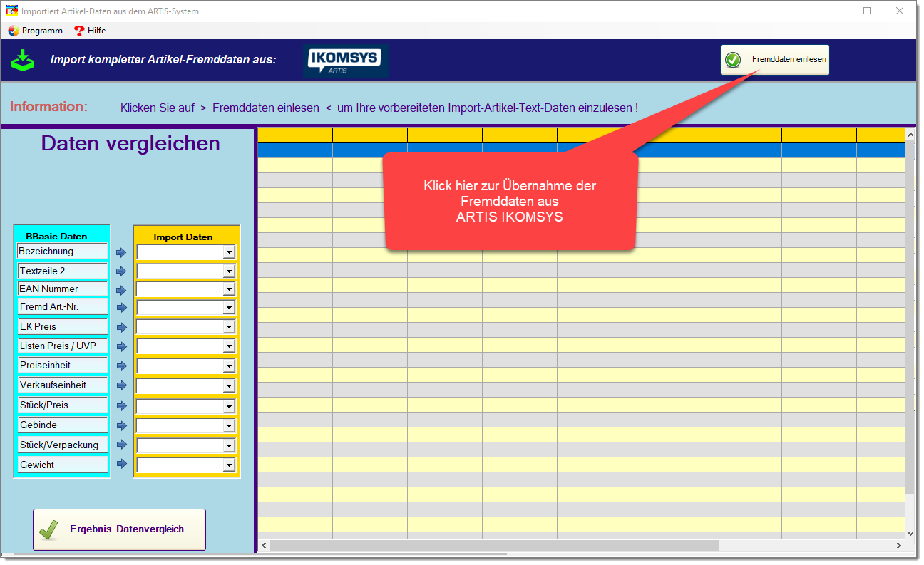The image size is (924, 565).
Task: Click the IKOMSYS ARTIS logo
Action: click(x=346, y=60)
